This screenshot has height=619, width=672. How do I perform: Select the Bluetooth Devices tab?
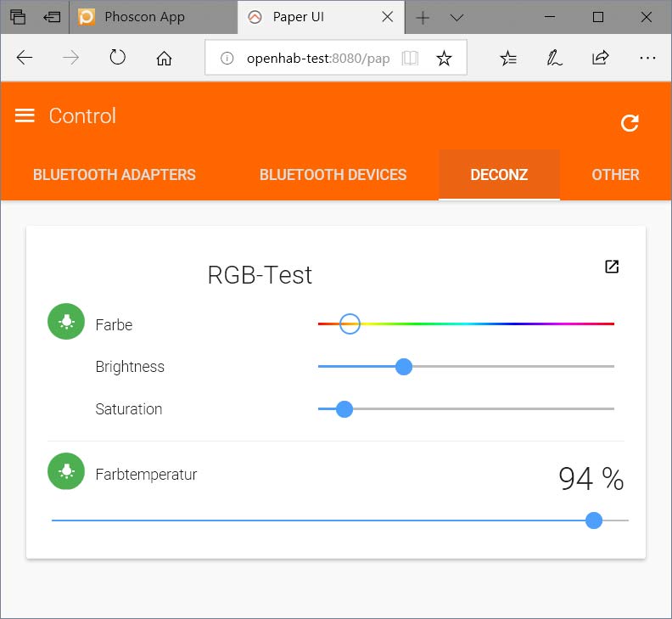click(333, 175)
